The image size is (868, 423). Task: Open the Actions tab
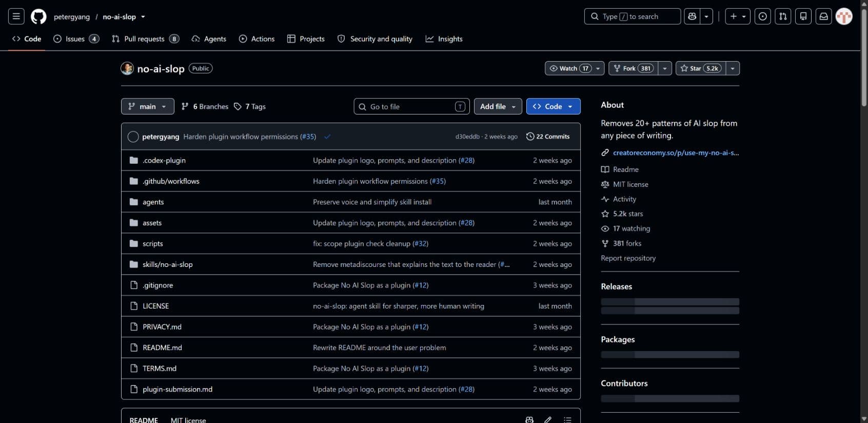[x=257, y=39]
